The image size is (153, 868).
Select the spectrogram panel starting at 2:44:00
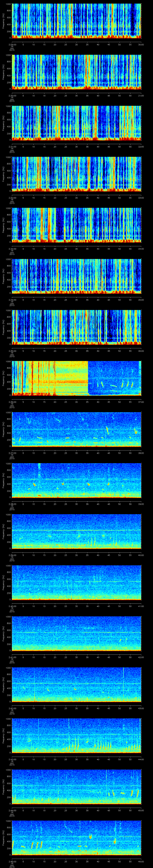[77, 786]
